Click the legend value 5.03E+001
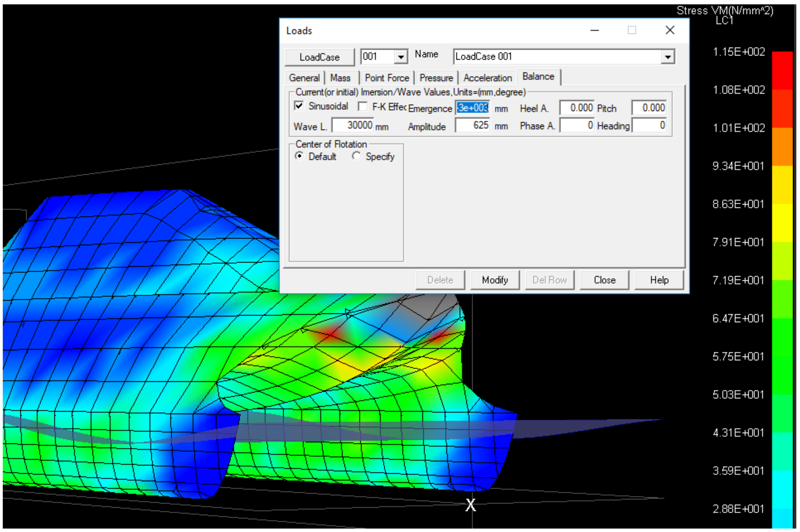Image resolution: width=800 pixels, height=532 pixels. [738, 395]
